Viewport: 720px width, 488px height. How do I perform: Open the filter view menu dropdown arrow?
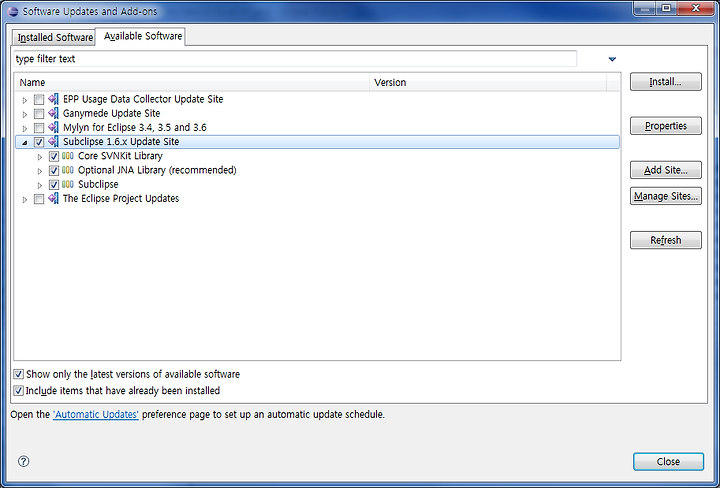[x=612, y=59]
